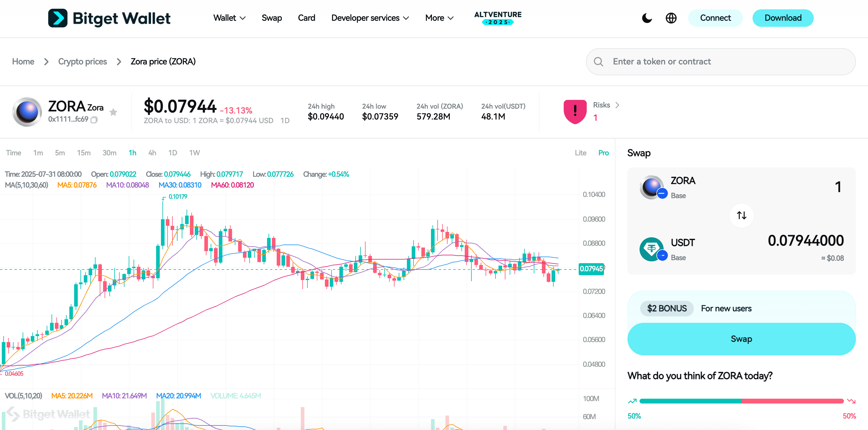Click the 24h low $0.07359 value
The height and width of the screenshot is (430, 868).
380,117
